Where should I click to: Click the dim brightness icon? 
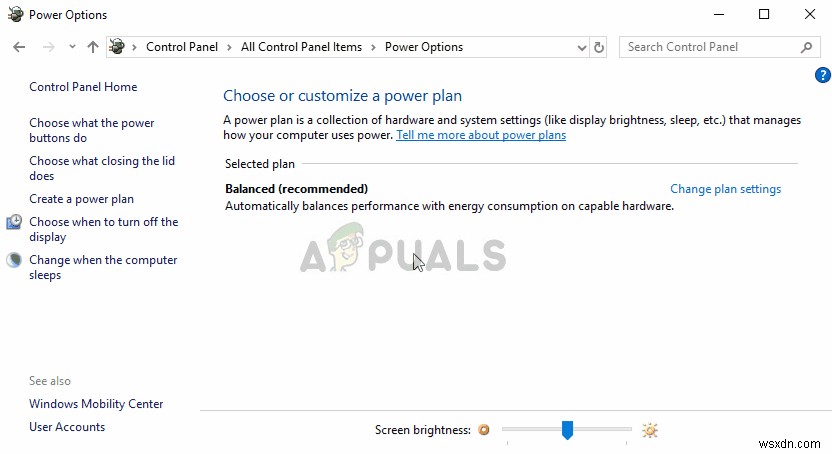click(x=484, y=430)
